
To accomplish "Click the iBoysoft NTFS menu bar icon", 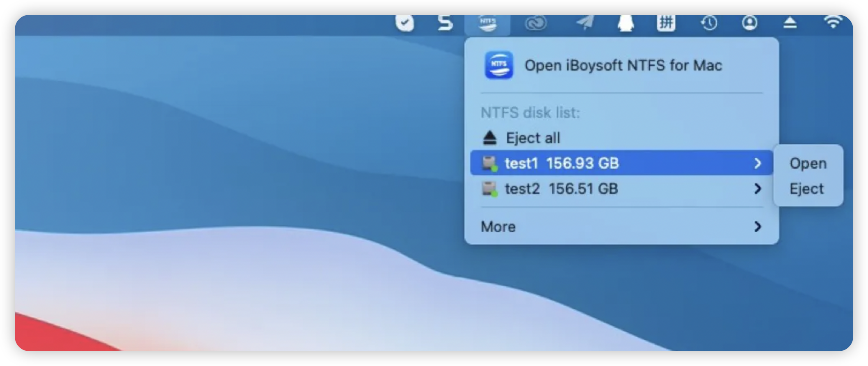I will [487, 24].
